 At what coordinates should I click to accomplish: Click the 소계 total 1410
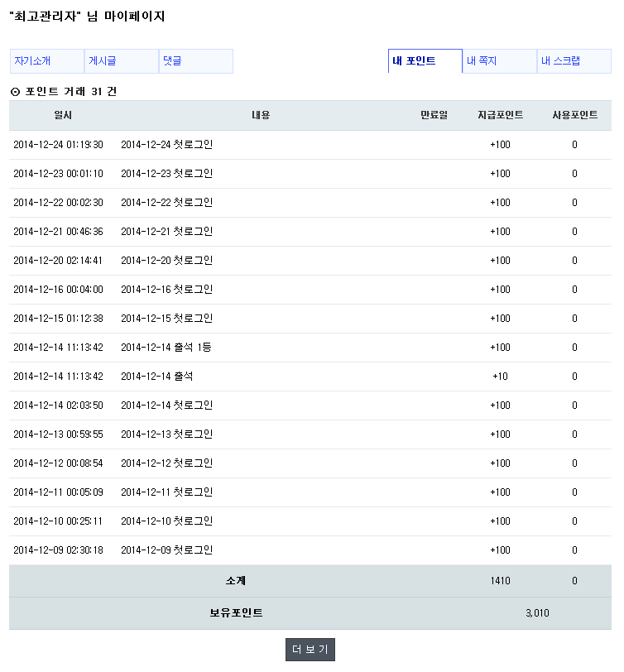click(500, 581)
